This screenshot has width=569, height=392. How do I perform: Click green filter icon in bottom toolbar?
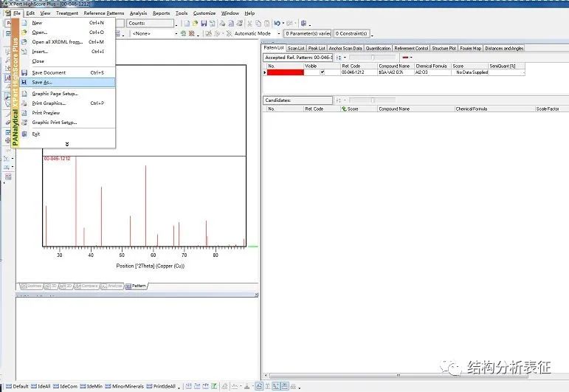[x=214, y=386]
